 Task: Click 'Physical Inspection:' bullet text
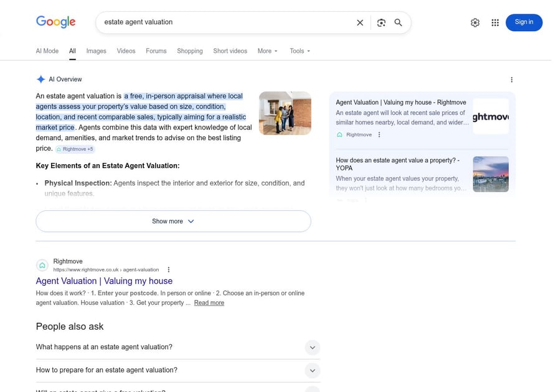pos(78,183)
